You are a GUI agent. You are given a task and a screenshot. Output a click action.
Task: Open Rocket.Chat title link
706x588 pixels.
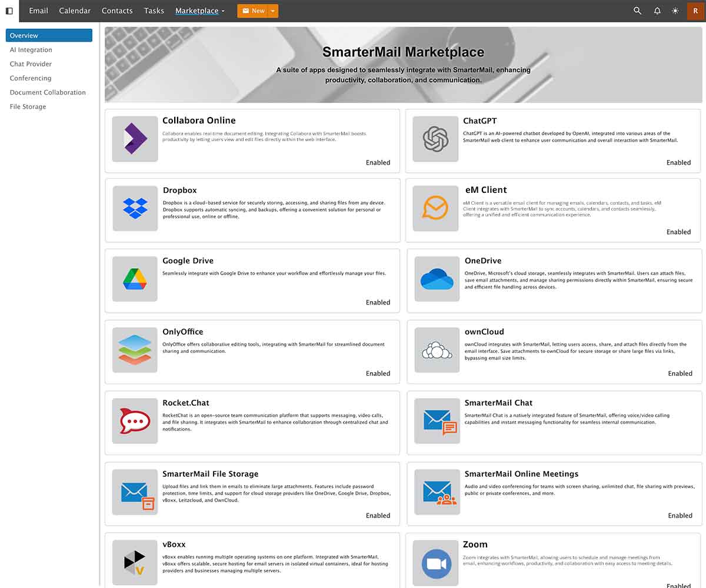[x=186, y=403]
